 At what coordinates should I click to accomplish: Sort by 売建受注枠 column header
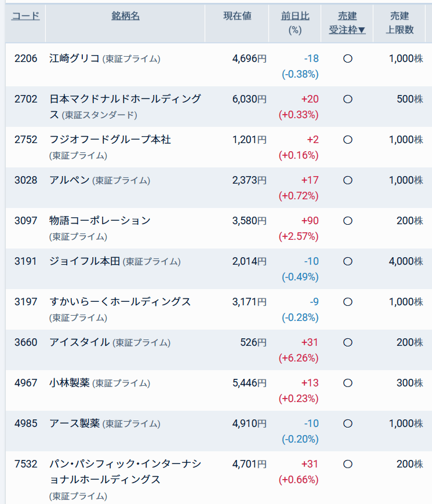(347, 23)
